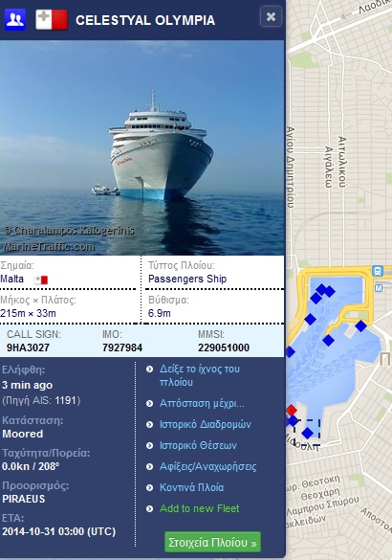Click the Απόσταση μέχρι... link
The height and width of the screenshot is (560, 392).
(202, 403)
